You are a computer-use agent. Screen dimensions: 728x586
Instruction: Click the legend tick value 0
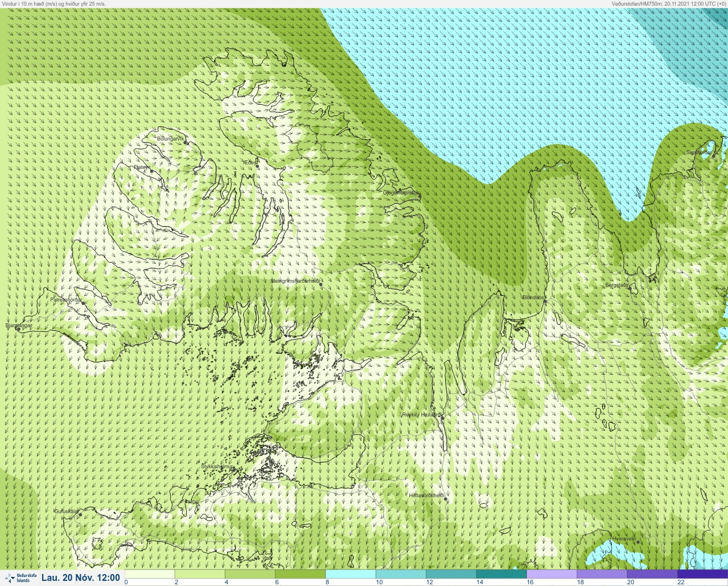[126, 582]
